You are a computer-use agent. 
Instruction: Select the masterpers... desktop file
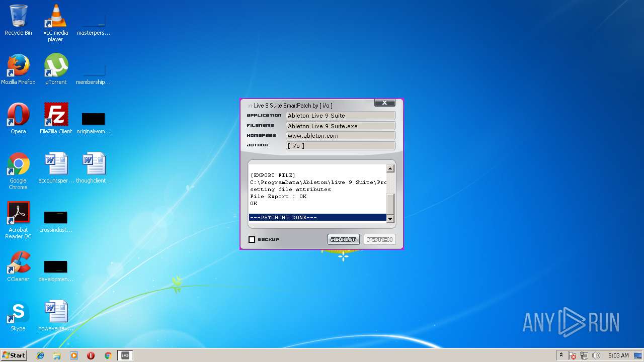click(x=94, y=23)
